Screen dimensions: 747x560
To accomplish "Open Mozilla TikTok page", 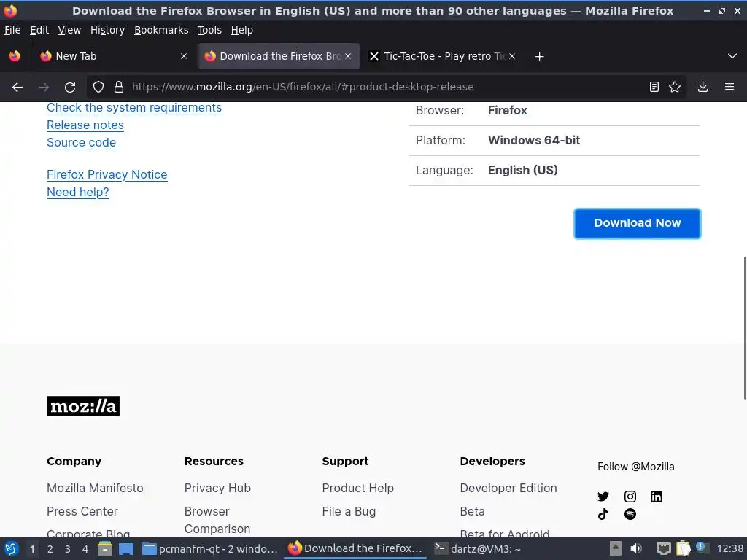I will coord(603,514).
